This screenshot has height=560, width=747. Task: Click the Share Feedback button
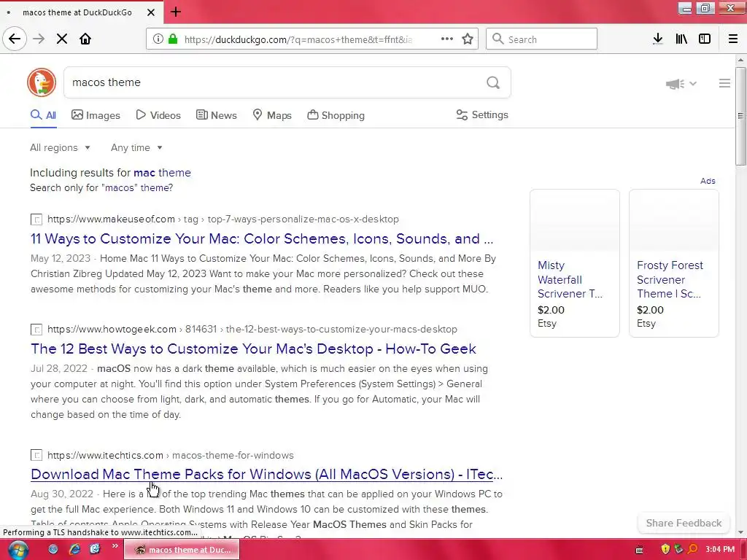684,523
